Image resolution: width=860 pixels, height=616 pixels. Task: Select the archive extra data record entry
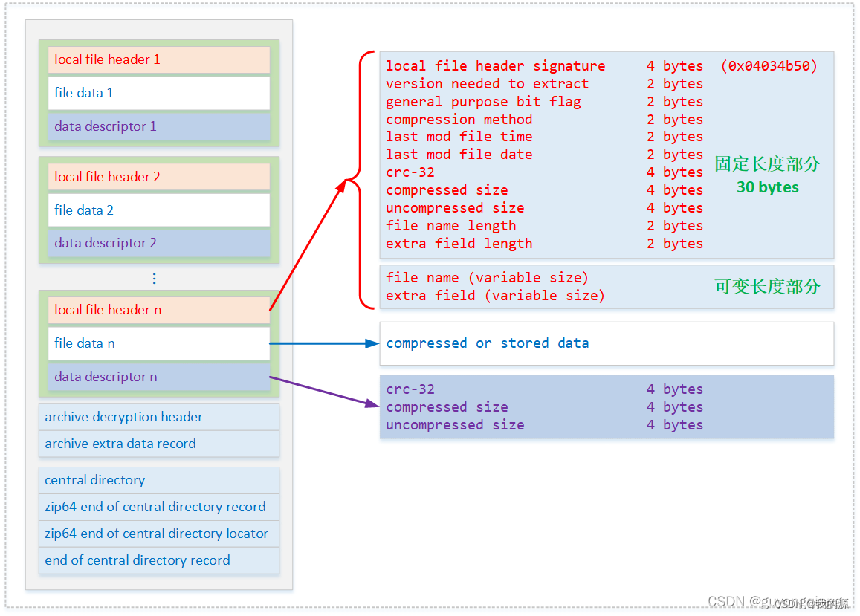point(158,443)
